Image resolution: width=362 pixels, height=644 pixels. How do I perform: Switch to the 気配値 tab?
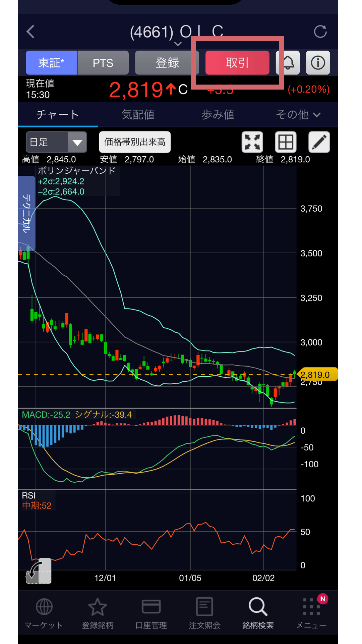138,115
